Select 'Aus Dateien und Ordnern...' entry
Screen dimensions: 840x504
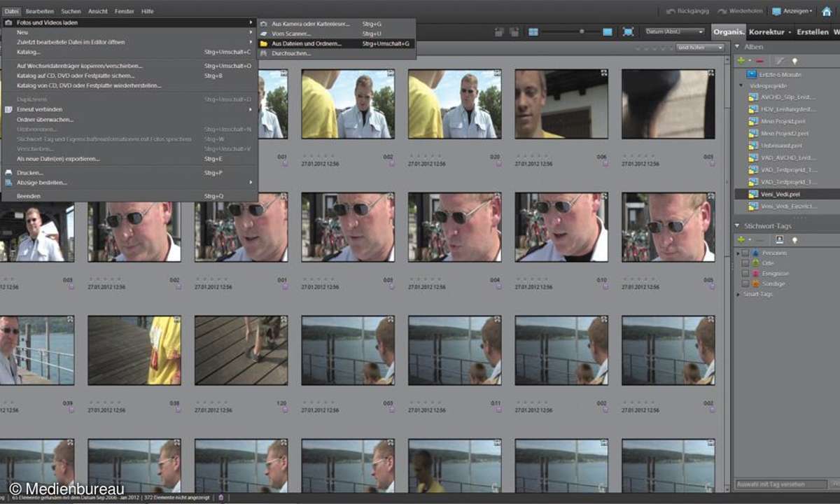click(x=336, y=43)
